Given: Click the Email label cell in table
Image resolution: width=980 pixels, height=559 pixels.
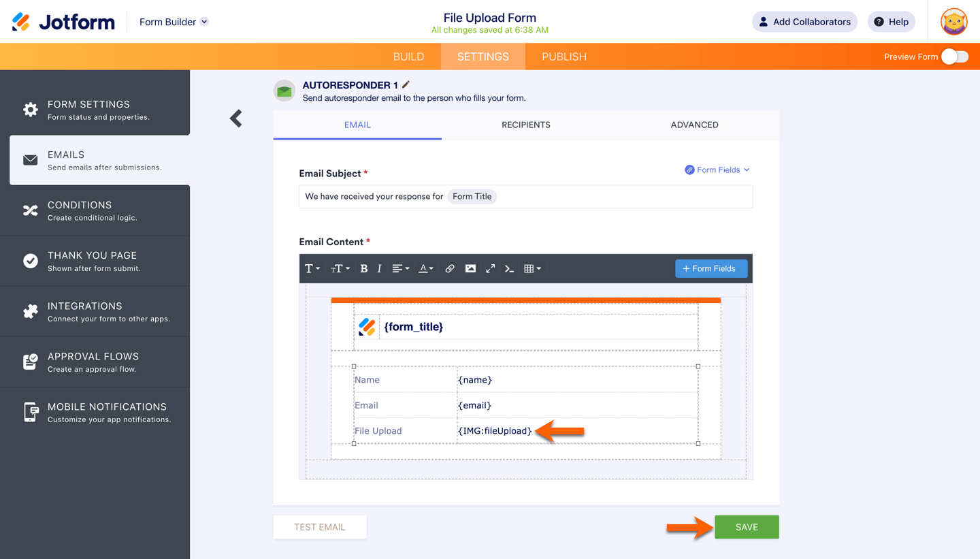Looking at the screenshot, I should pos(406,405).
